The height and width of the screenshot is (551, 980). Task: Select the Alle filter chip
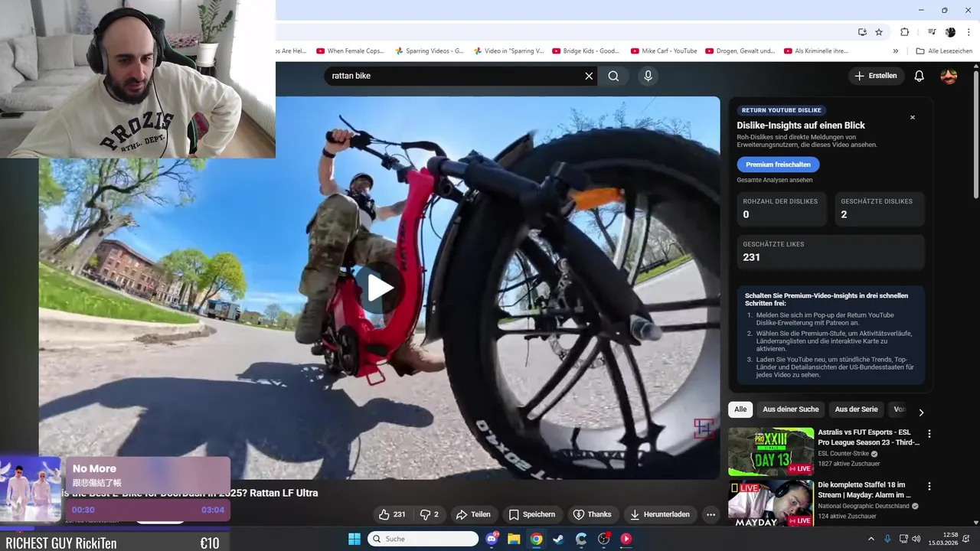740,409
